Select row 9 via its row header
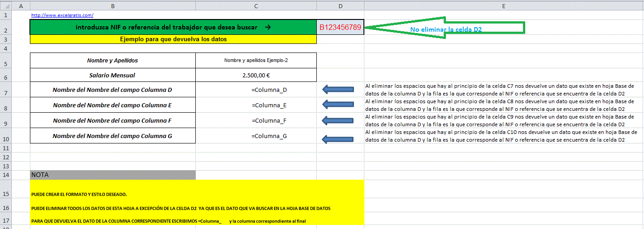 click(x=7, y=120)
